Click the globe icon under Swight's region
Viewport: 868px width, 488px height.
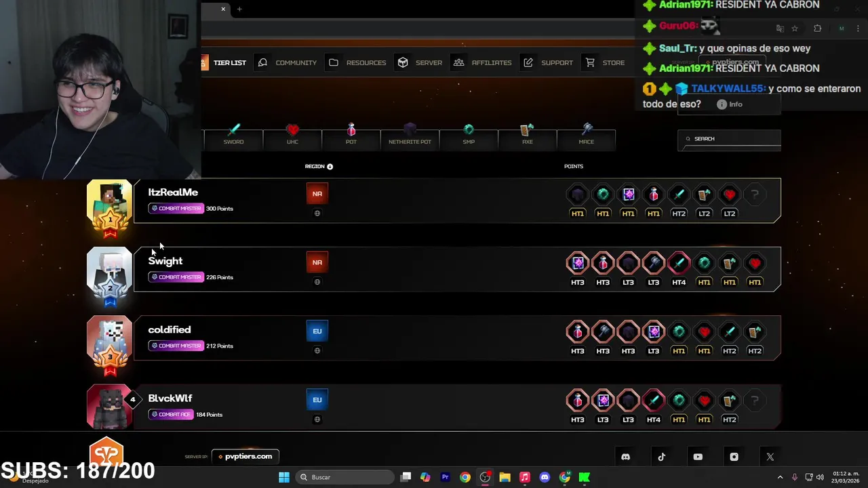pos(317,282)
